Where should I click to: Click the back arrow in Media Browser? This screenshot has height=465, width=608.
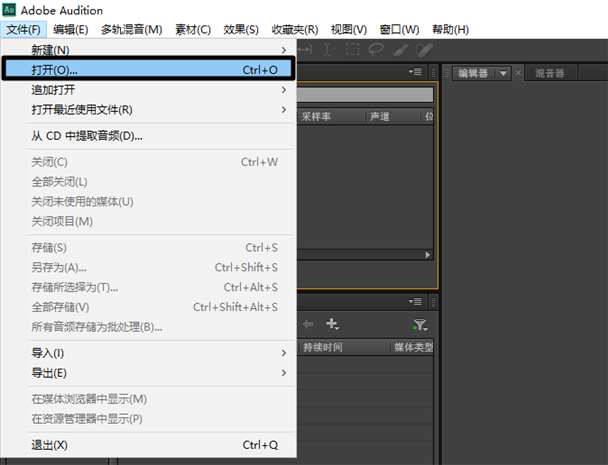click(308, 324)
